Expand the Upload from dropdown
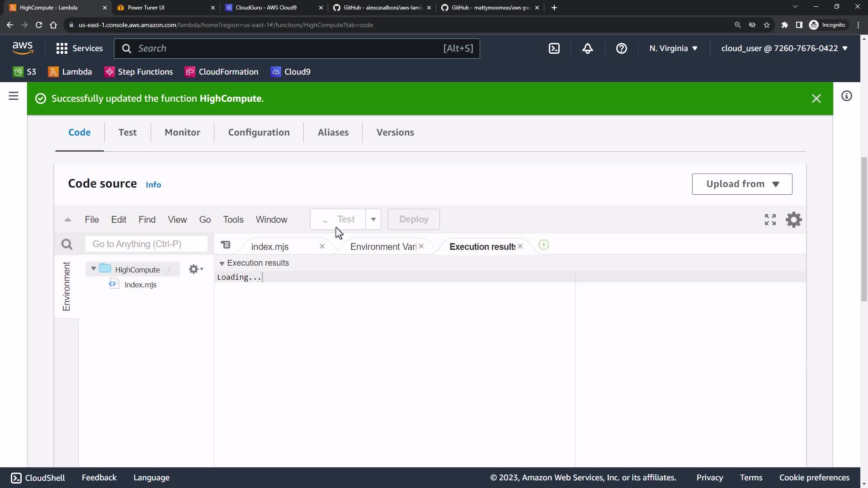The image size is (868, 488). pyautogui.click(x=742, y=184)
